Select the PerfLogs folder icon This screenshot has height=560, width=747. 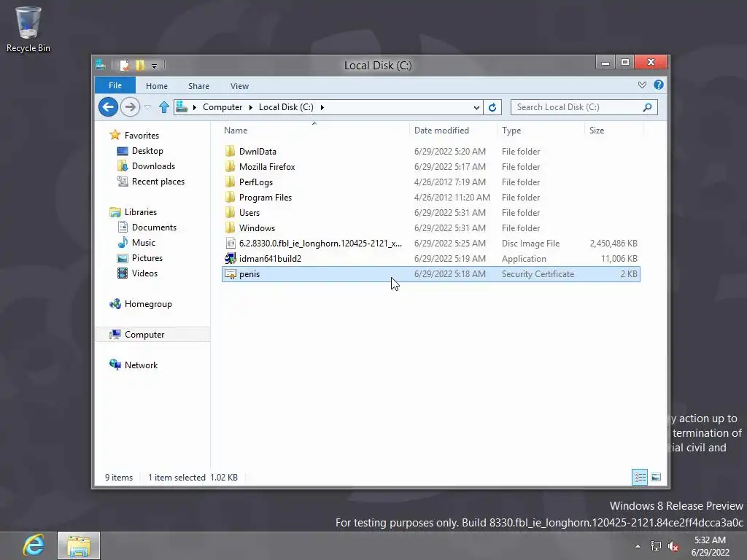click(x=230, y=182)
